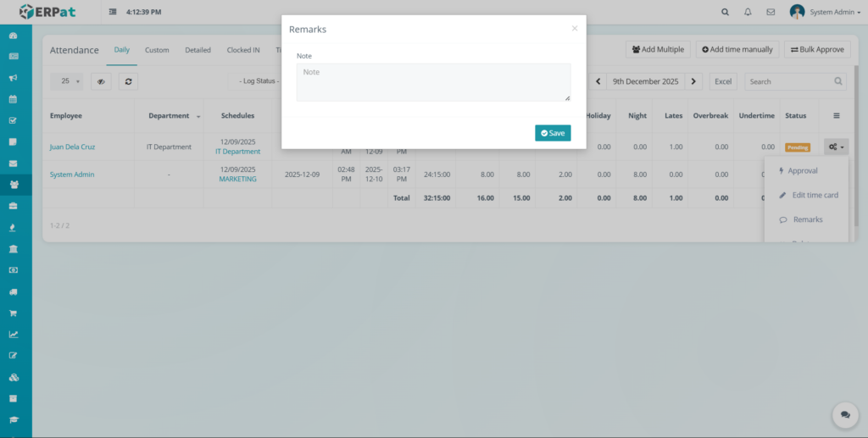Open the envelope messages icon in sidebar

point(14,164)
